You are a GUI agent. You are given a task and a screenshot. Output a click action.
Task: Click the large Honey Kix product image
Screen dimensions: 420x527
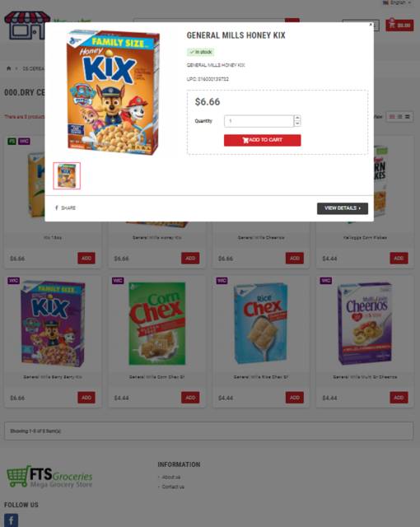113,92
